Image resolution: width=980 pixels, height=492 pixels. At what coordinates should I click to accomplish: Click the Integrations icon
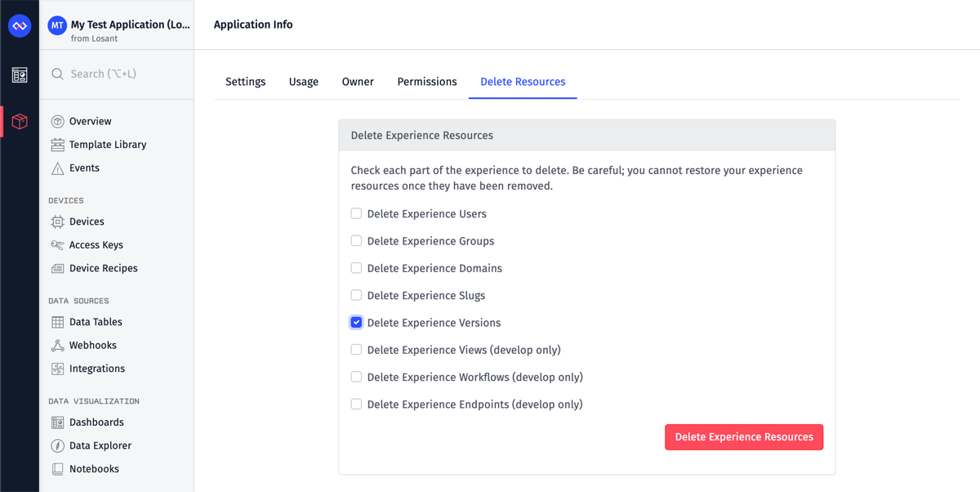pos(57,369)
